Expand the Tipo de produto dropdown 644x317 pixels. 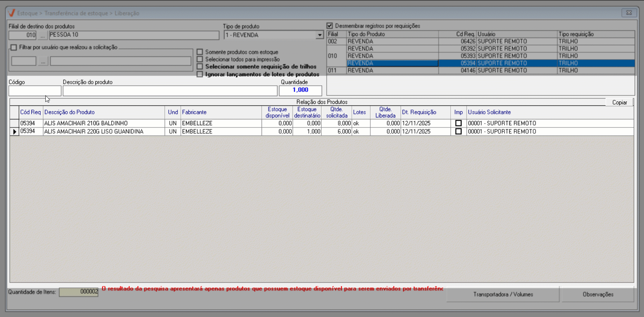319,35
